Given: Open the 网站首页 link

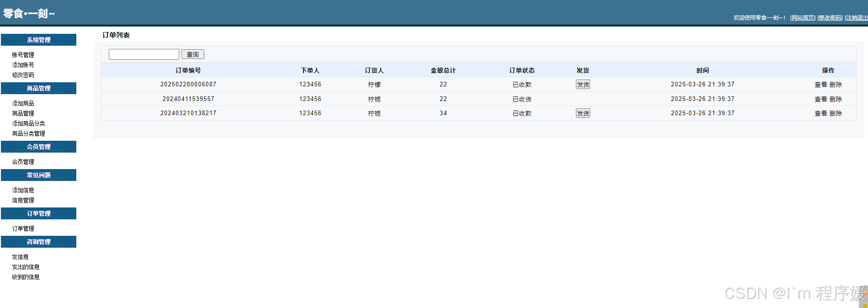Looking at the screenshot, I should pyautogui.click(x=803, y=18).
